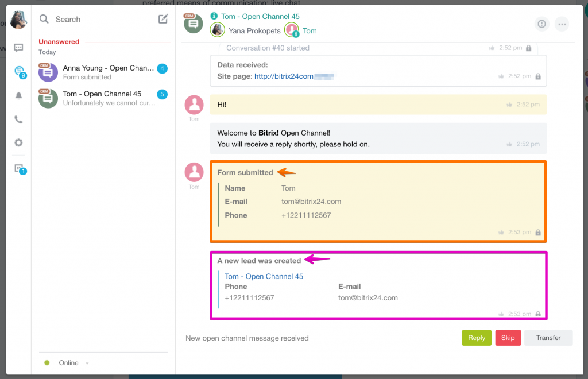588x379 pixels.
Task: Like the 'Hi!' message thumbs-up
Action: [509, 105]
